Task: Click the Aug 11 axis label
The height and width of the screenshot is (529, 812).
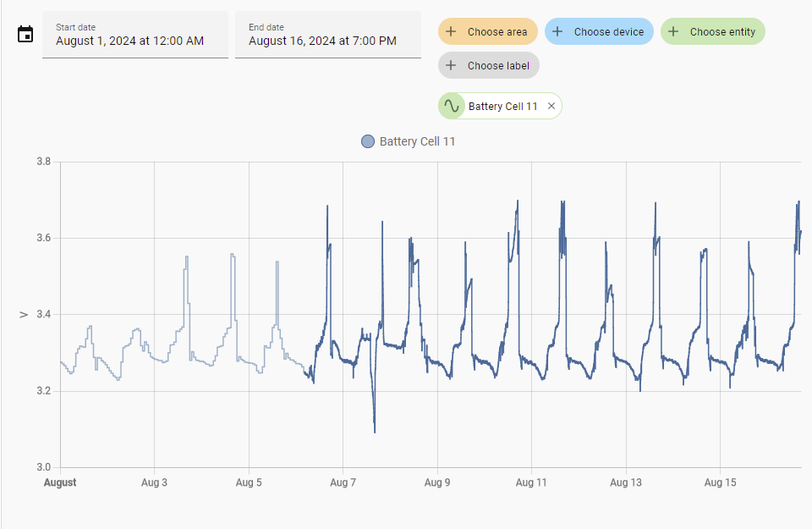Action: [x=531, y=482]
